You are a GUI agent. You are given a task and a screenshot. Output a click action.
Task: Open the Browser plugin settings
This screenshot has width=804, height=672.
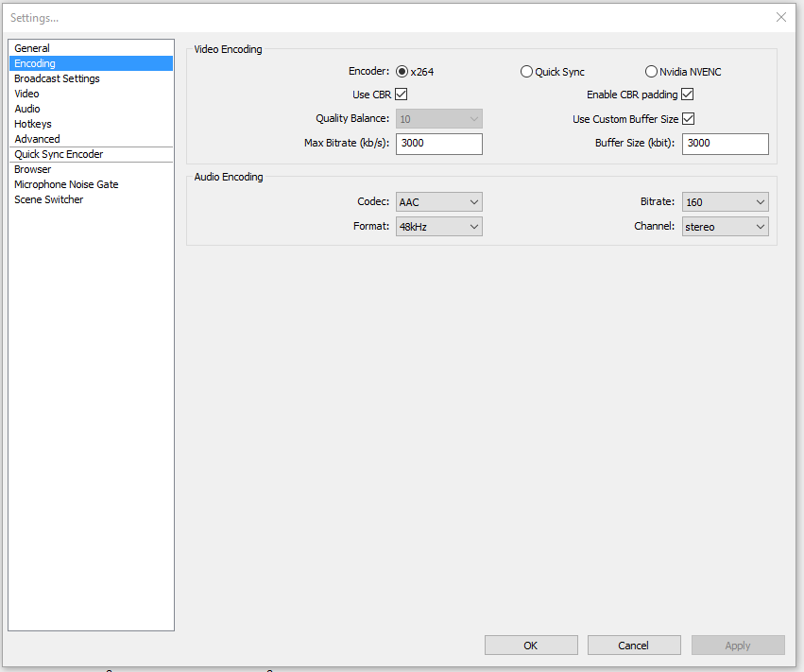click(91, 169)
